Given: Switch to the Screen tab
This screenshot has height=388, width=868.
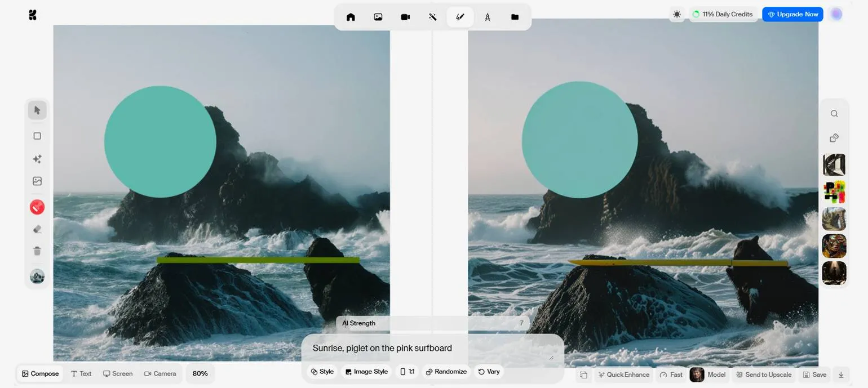Looking at the screenshot, I should [118, 373].
